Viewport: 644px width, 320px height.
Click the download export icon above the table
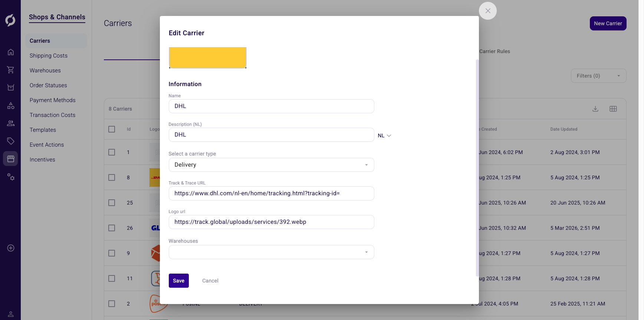595,109
